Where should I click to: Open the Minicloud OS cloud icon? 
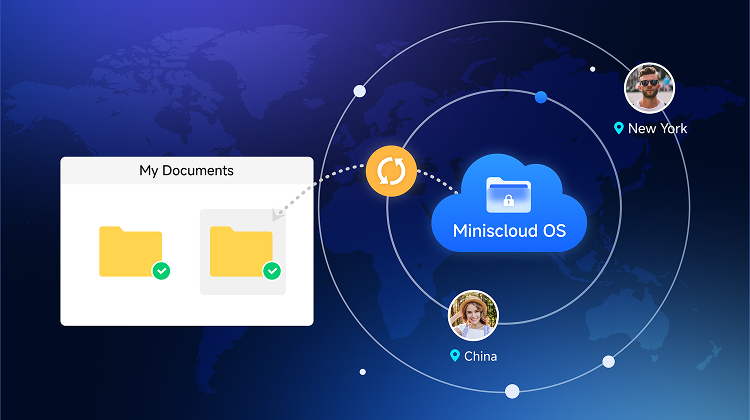click(x=509, y=203)
